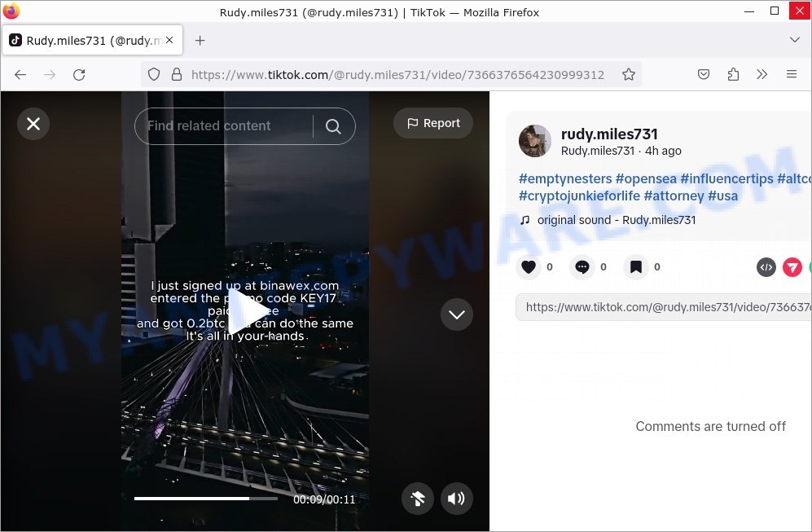Image resolution: width=812 pixels, height=532 pixels.
Task: Open the #usa hashtag
Action: tap(722, 196)
